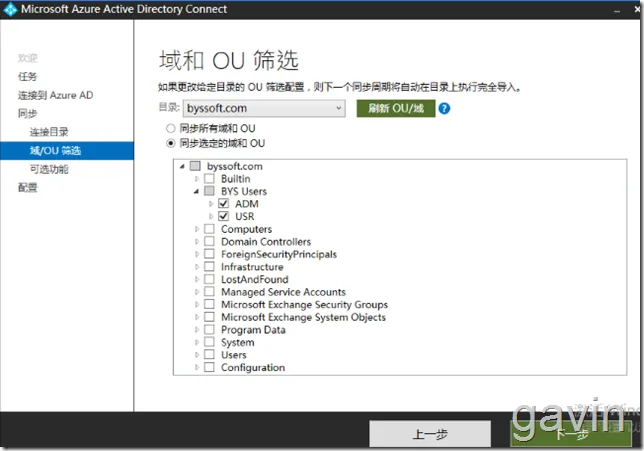Select the Managed Service Accounts label
This screenshot has height=451, width=644.
point(283,292)
